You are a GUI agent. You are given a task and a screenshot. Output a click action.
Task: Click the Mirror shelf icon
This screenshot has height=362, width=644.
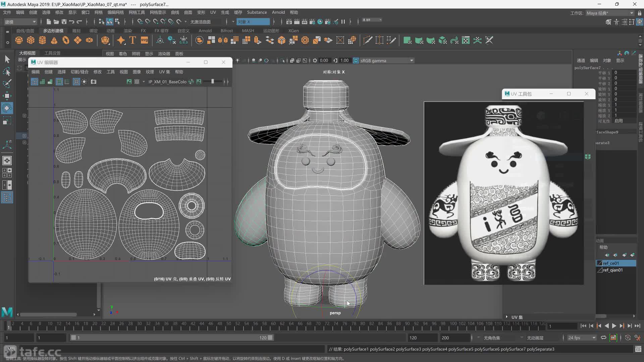pyautogui.click(x=223, y=41)
